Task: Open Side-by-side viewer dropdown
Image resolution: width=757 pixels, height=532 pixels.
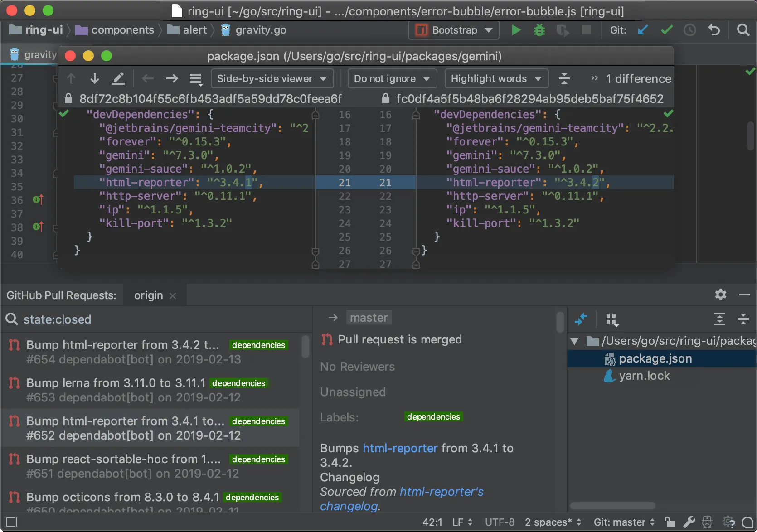Action: click(272, 78)
